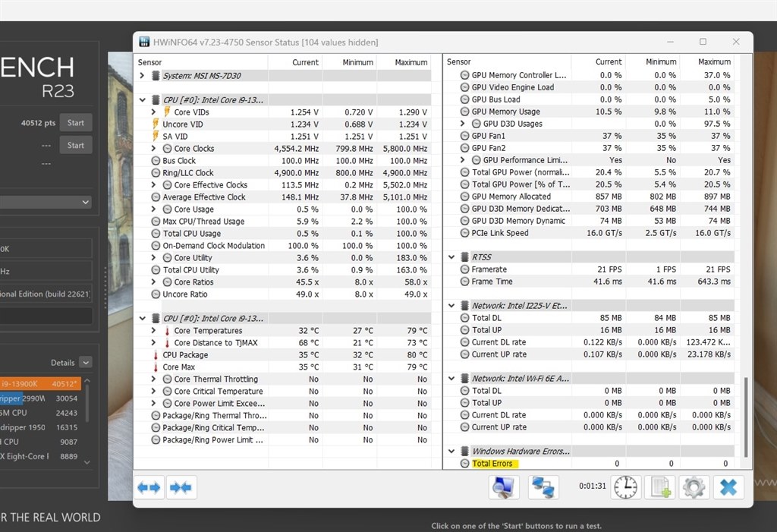Click Cinebench Start button beside 40512 pts

(76, 122)
